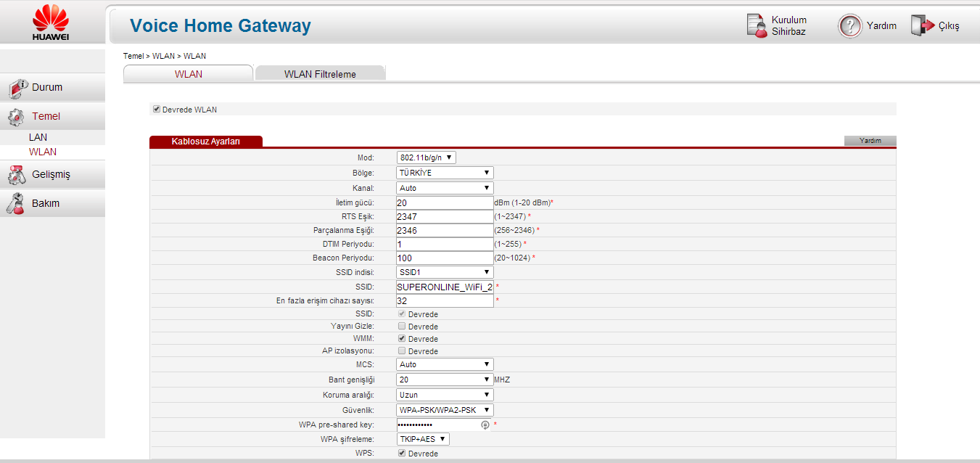Viewport: 980px width, 463px height.
Task: Click the Huawei logo
Action: point(50,22)
